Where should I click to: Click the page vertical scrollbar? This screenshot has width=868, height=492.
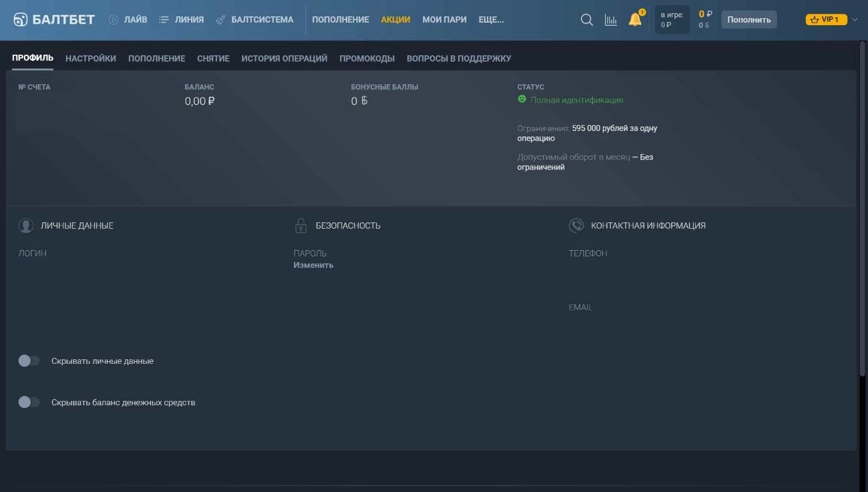[862, 209]
